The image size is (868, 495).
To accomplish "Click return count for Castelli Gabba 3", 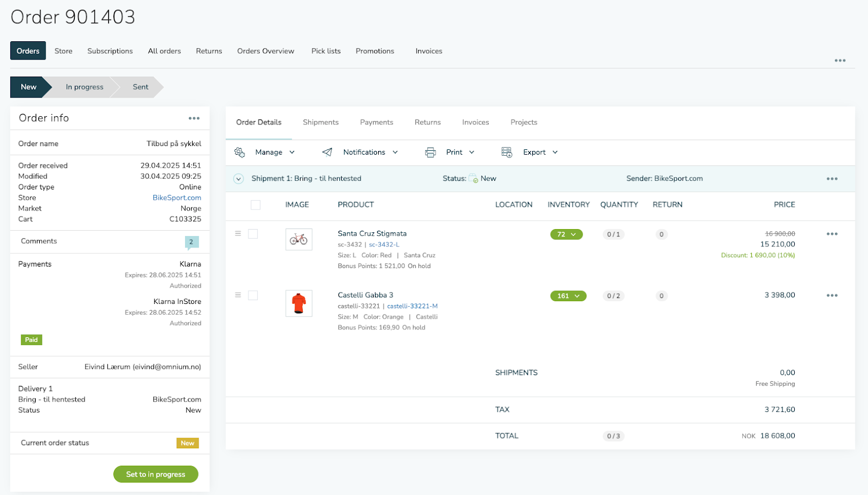I will point(661,296).
